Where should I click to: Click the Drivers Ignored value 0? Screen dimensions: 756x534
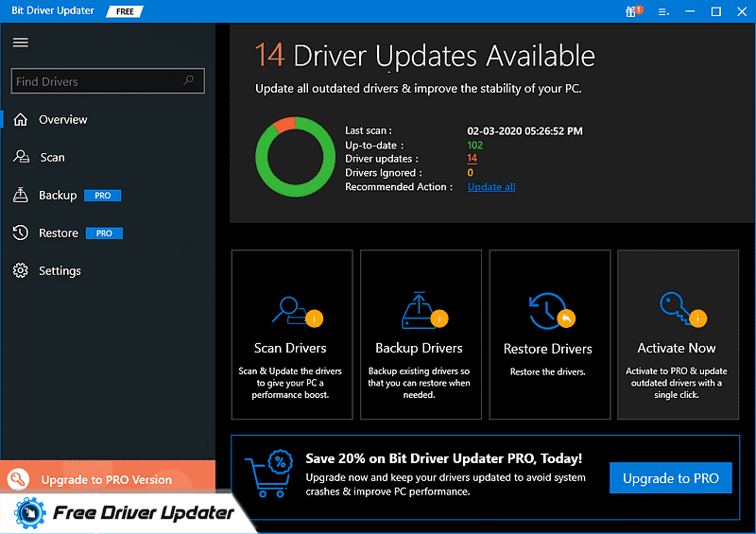pyautogui.click(x=470, y=173)
